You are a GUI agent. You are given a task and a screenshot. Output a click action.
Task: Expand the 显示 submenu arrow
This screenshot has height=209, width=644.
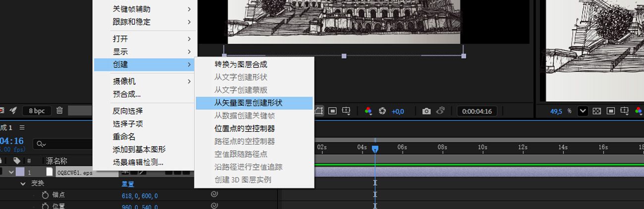[x=189, y=52]
